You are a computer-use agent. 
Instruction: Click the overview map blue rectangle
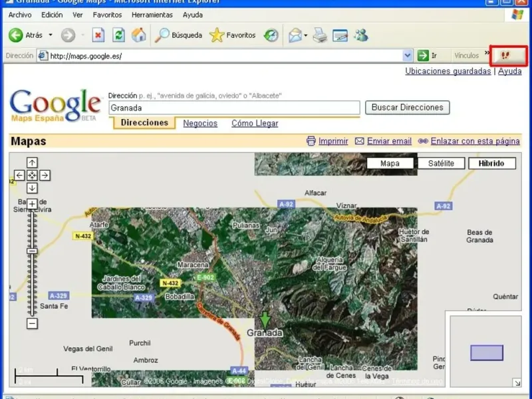pyautogui.click(x=487, y=353)
